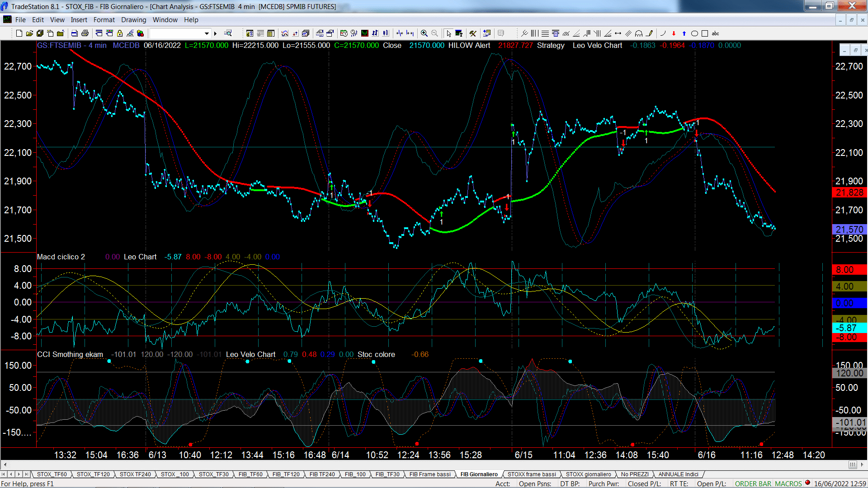Compress bar spacing icon
Image resolution: width=868 pixels, height=488 pixels.
pos(400,33)
